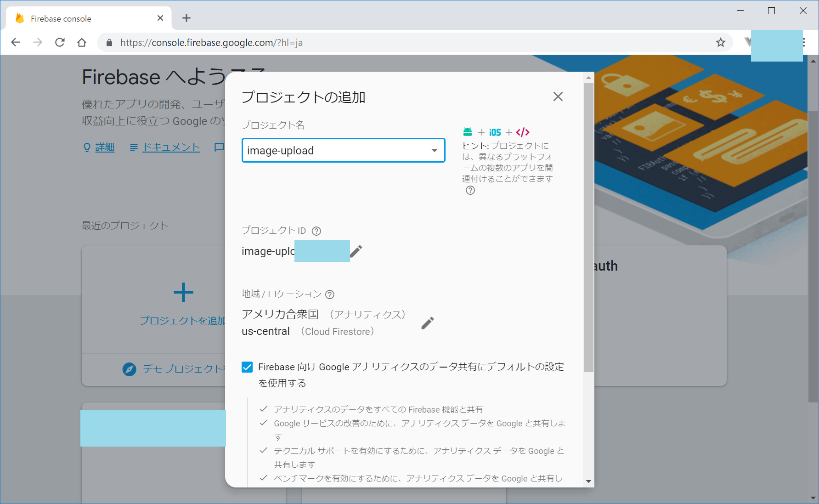Click help icon next to 地域 / ロケーション
Viewport: 819px width, 504px height.
tap(330, 294)
